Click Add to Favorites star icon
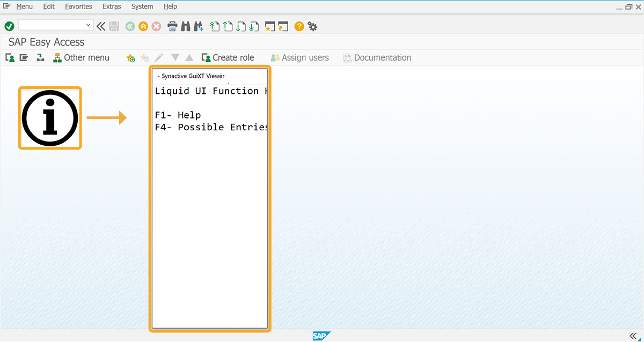Screen dimensions: 644x342 coord(130,58)
